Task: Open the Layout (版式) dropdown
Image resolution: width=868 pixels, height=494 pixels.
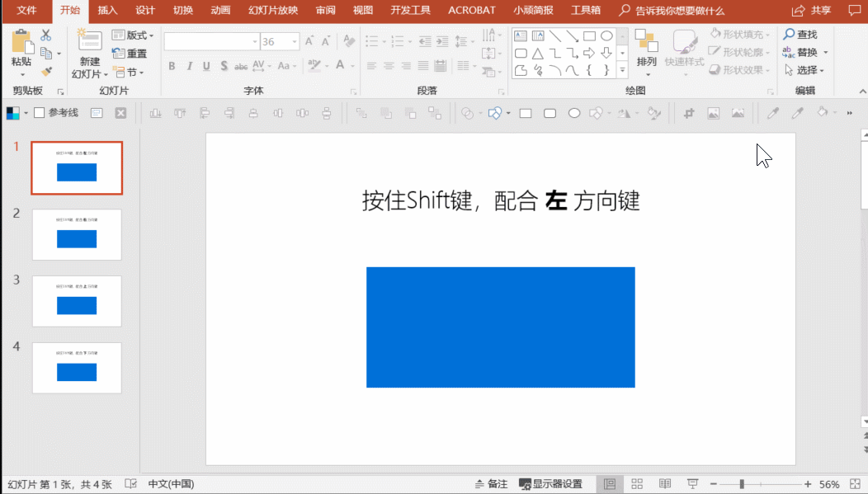Action: pyautogui.click(x=133, y=35)
